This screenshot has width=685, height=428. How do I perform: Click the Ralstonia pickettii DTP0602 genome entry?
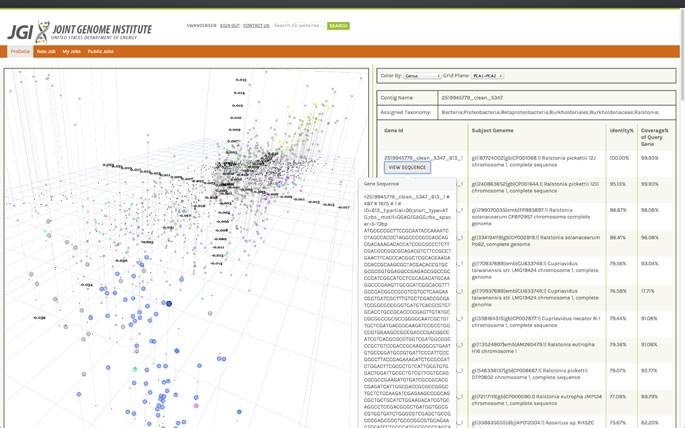click(529, 374)
